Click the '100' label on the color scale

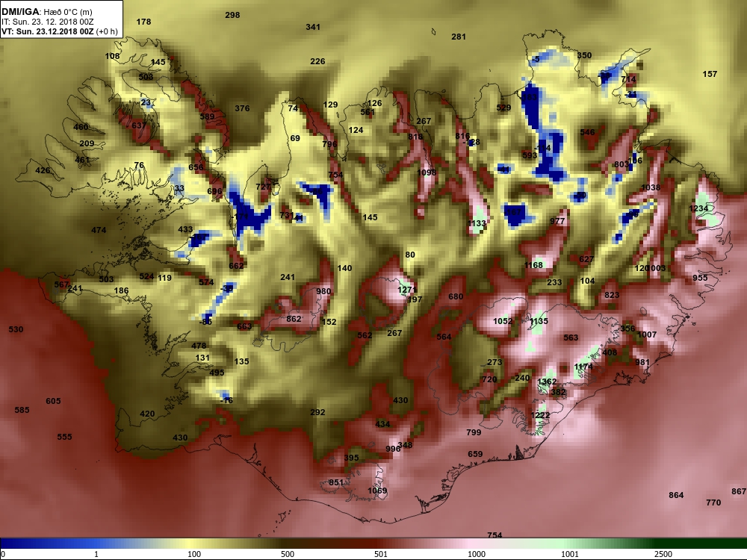[x=194, y=554]
